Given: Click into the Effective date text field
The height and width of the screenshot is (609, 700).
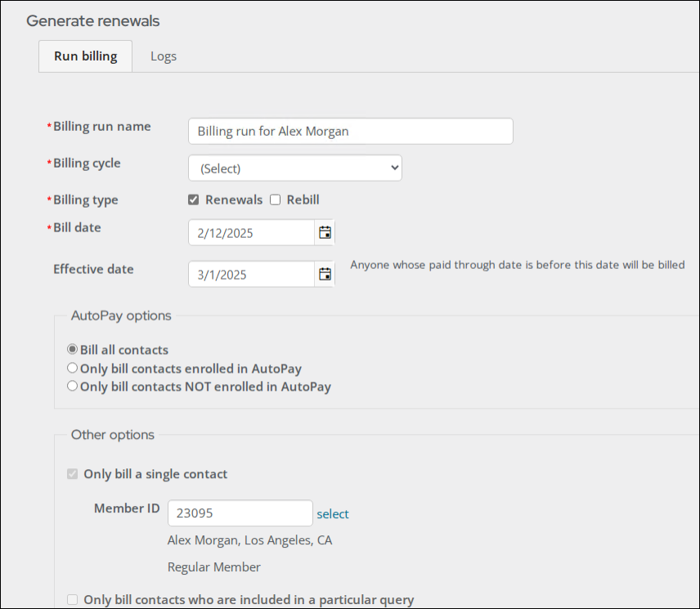Looking at the screenshot, I should tap(251, 274).
